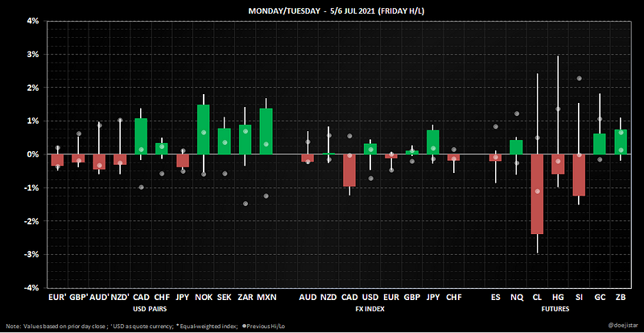Click the -1% y-axis tick label
This screenshot has width=644, height=333.
(32, 187)
